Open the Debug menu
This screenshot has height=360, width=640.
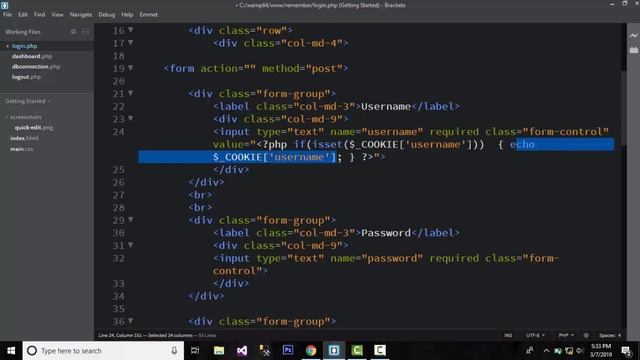point(107,14)
